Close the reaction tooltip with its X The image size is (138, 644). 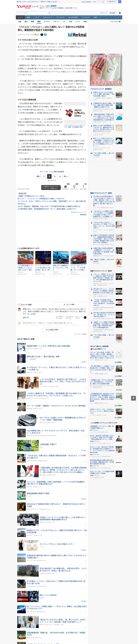click(x=60, y=186)
